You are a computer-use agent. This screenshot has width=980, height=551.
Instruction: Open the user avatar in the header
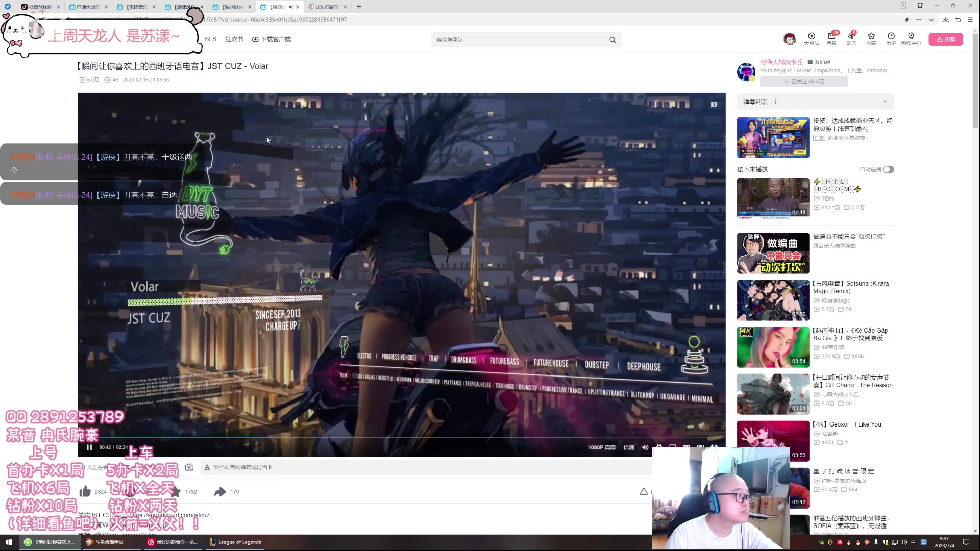click(x=790, y=39)
